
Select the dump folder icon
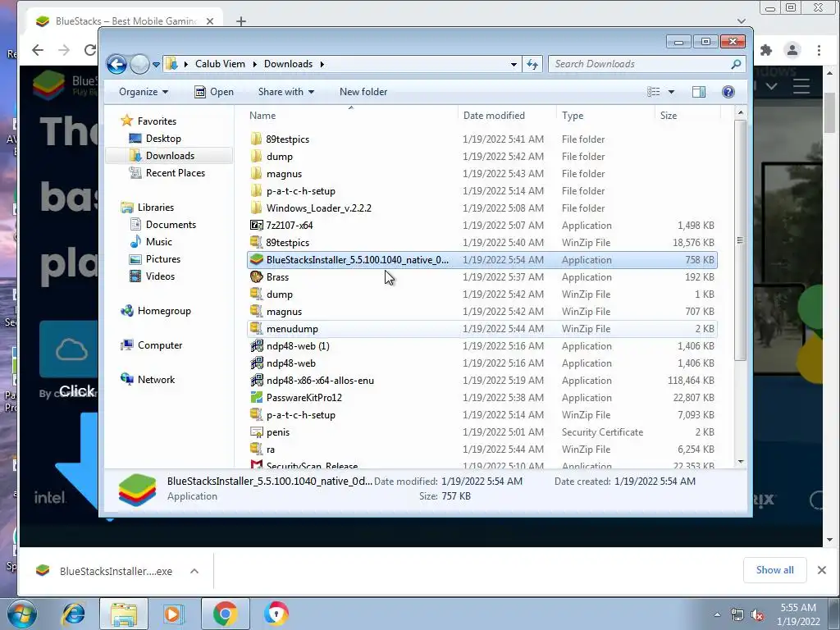257,157
